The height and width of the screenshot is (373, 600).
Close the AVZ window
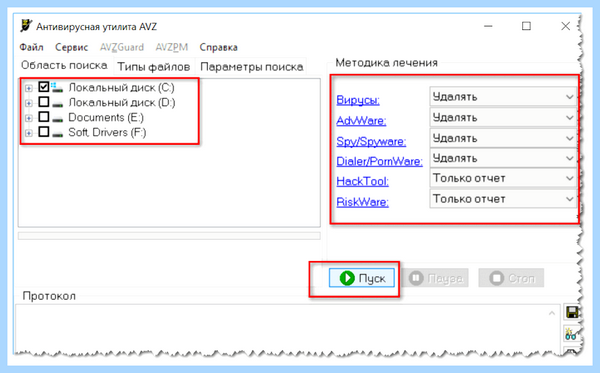(x=566, y=26)
